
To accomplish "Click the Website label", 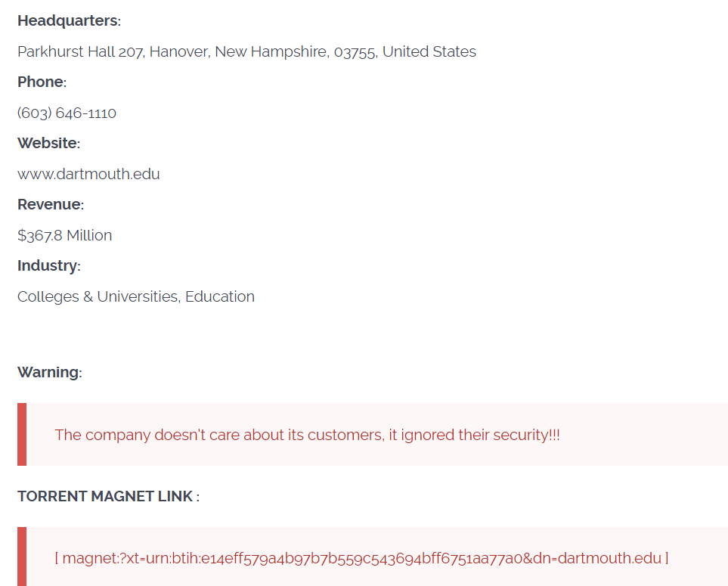I will click(48, 143).
